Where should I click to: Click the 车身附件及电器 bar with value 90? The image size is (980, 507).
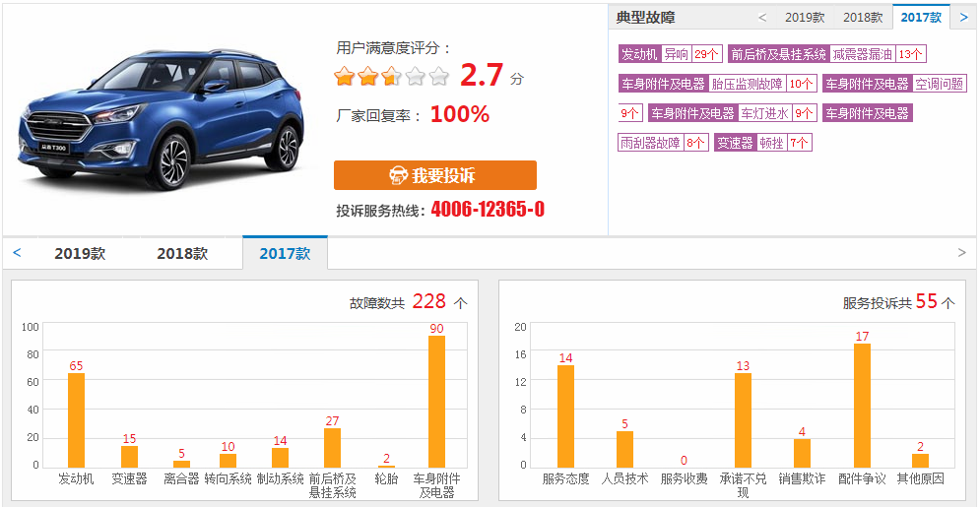tap(436, 402)
